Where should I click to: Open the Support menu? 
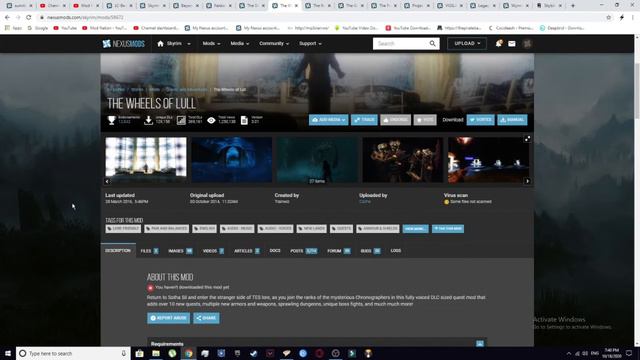[310, 44]
